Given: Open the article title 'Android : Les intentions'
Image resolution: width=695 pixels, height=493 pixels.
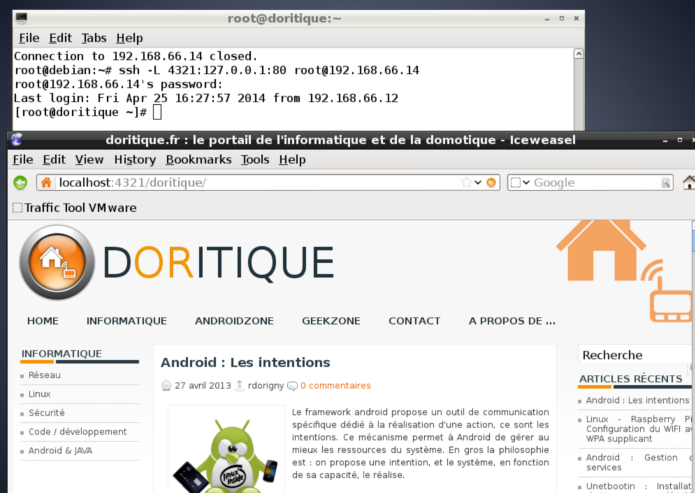Looking at the screenshot, I should 245,362.
